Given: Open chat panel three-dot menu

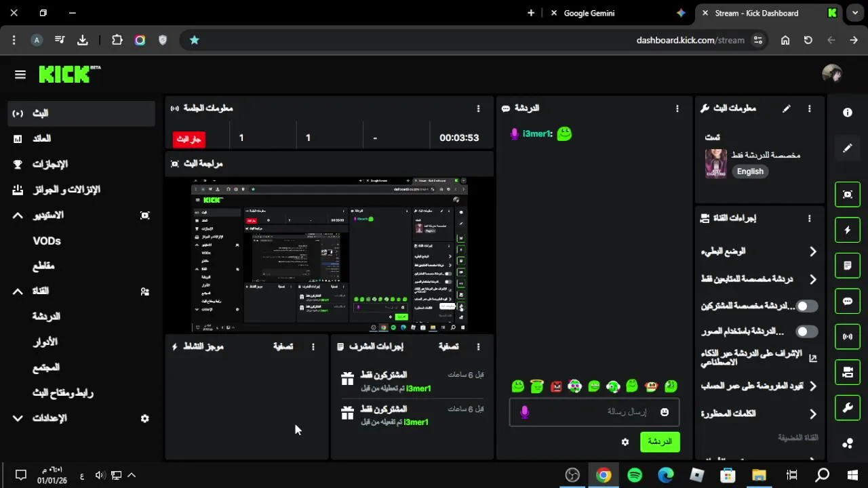Looking at the screenshot, I should coord(677,108).
